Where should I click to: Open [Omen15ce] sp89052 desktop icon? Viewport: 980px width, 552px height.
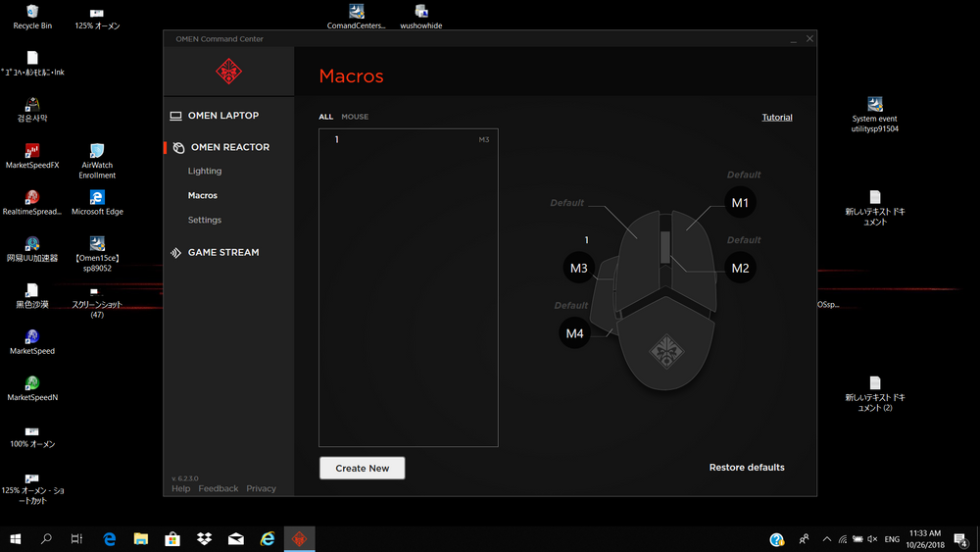coord(97,254)
